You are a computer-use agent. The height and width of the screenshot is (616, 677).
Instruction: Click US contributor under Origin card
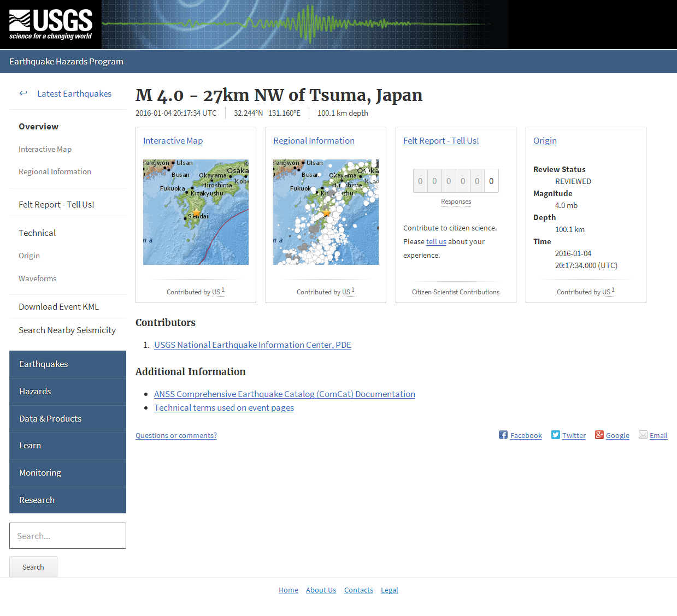[x=607, y=292]
